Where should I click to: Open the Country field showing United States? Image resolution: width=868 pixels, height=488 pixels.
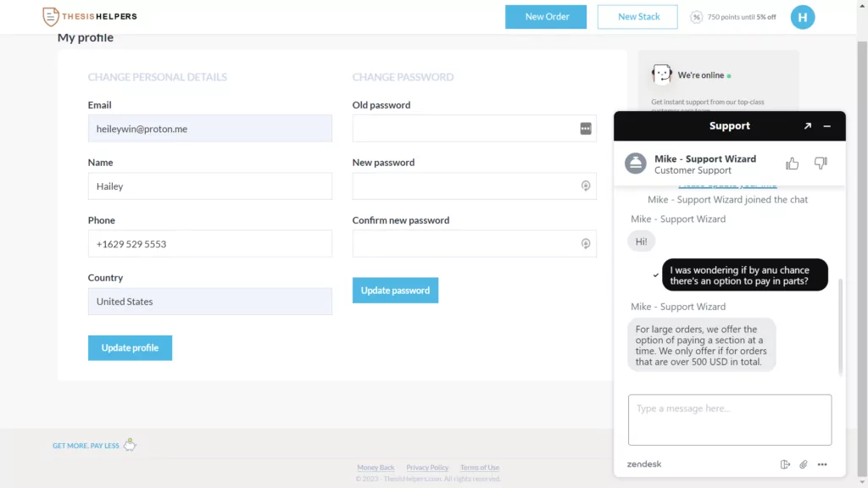pos(210,301)
